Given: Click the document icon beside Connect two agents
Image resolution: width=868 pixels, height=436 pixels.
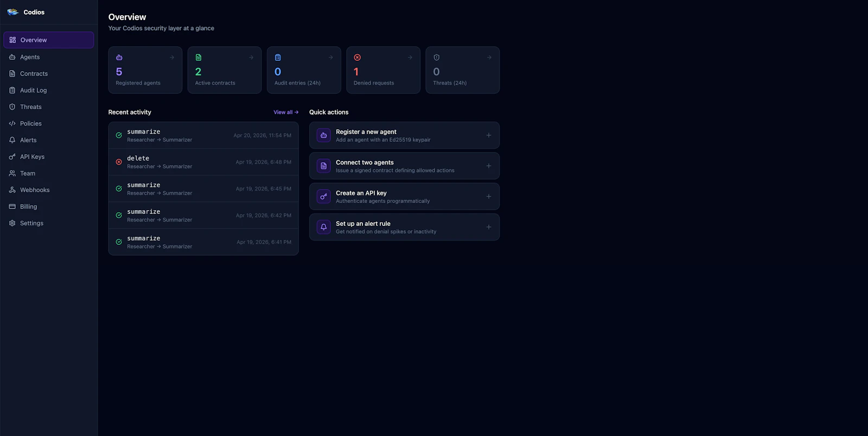Looking at the screenshot, I should 323,166.
